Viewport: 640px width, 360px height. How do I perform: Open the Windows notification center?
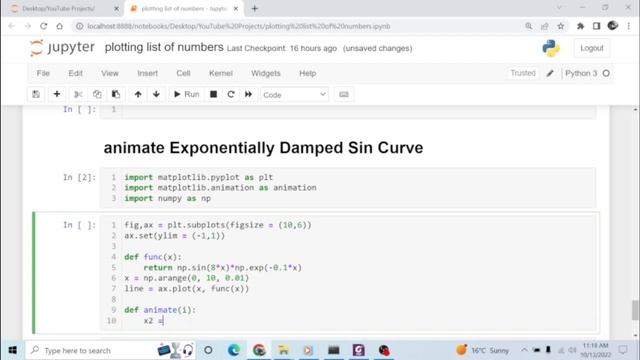coord(623,350)
